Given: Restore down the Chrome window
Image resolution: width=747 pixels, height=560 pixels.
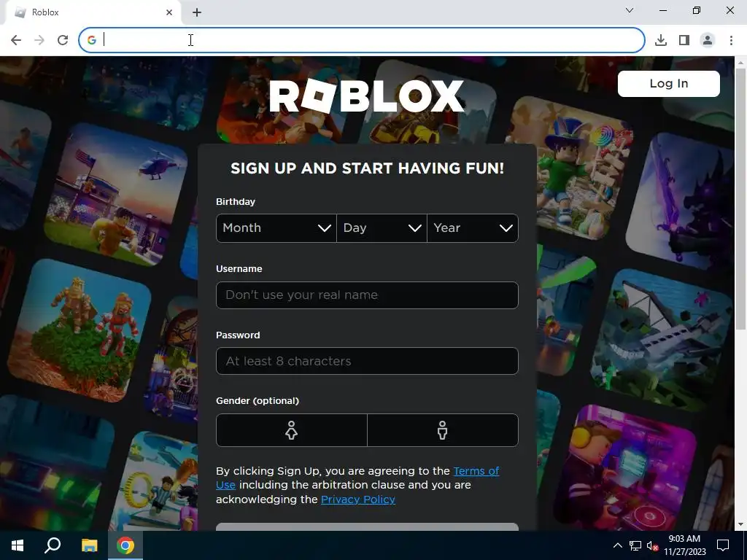Looking at the screenshot, I should [x=697, y=10].
